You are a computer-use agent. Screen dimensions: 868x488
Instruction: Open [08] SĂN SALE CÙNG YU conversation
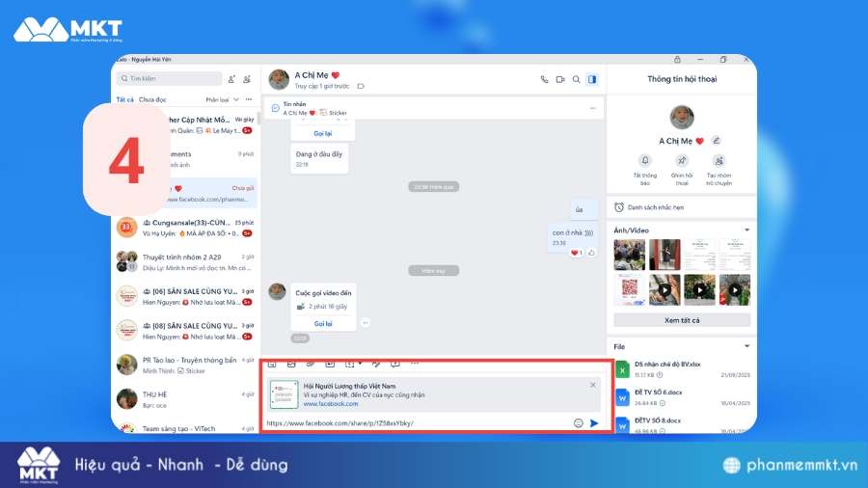pos(185,331)
